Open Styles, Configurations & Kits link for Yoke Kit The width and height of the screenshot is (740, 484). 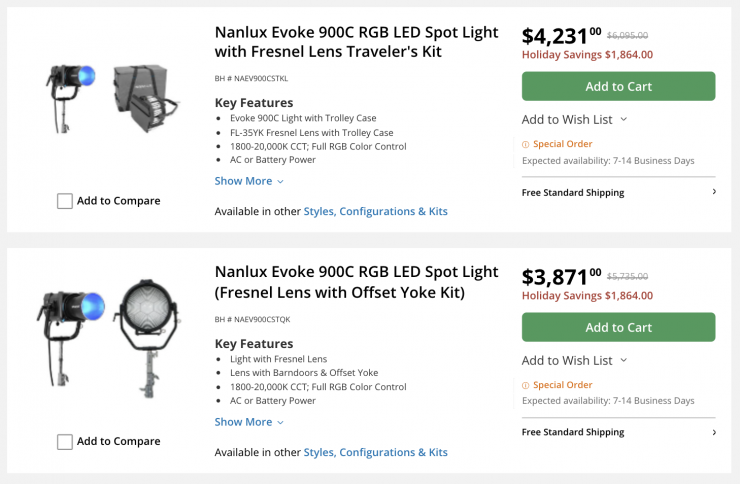[x=375, y=452]
